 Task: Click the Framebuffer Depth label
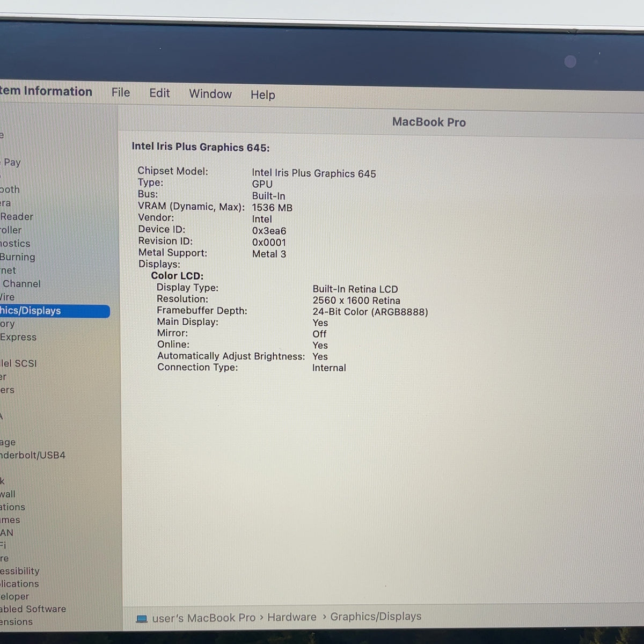(x=202, y=311)
